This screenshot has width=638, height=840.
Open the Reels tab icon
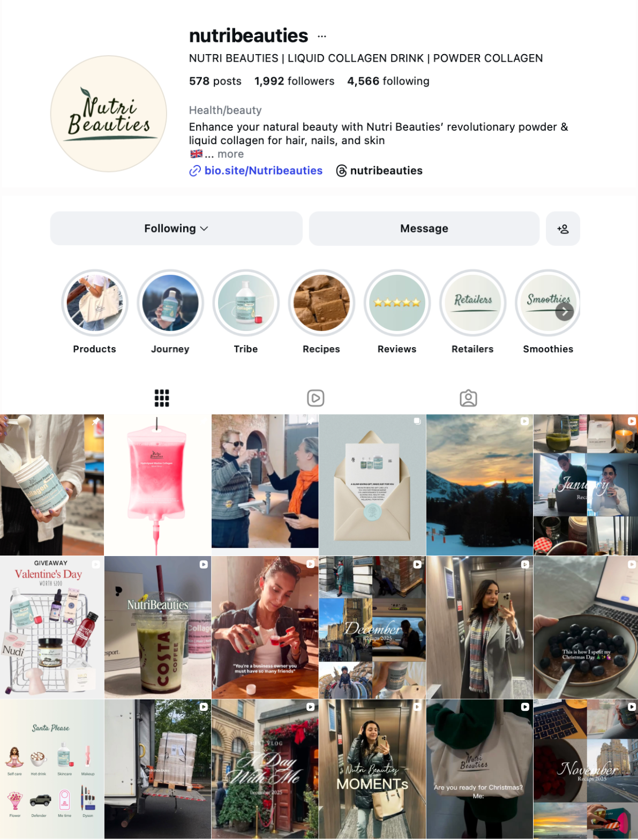[x=316, y=398]
